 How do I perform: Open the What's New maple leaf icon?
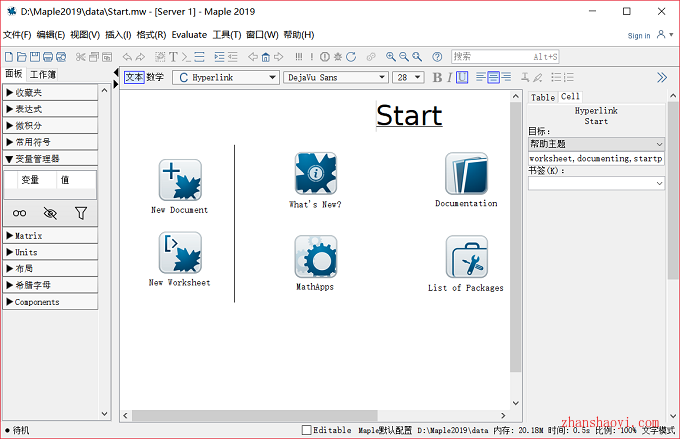[x=316, y=173]
